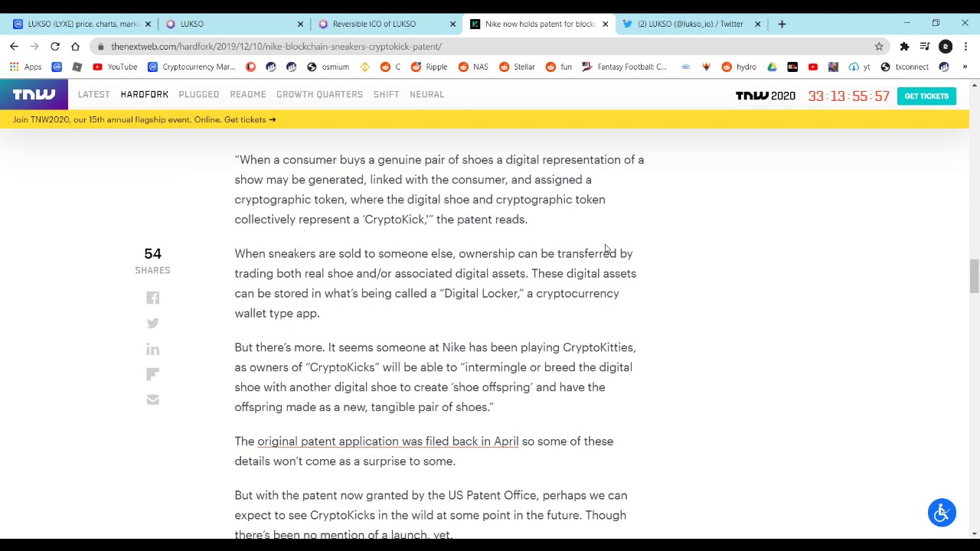Open the Apps bookmark shortcut
Image resolution: width=980 pixels, height=551 pixels.
pyautogui.click(x=26, y=67)
